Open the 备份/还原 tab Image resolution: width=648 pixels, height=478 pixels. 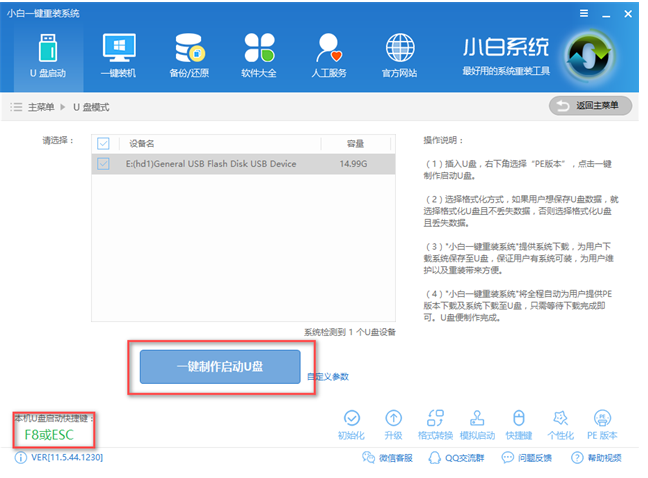coord(189,56)
